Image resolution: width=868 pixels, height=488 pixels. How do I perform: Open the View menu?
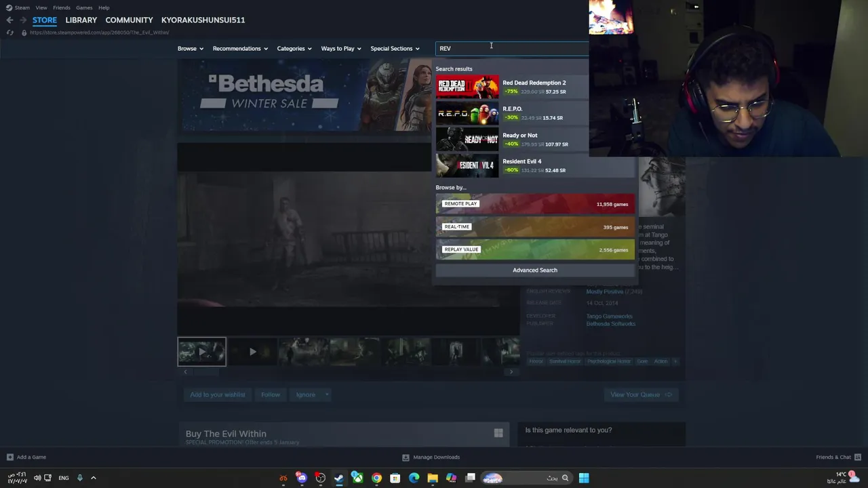[x=41, y=7]
